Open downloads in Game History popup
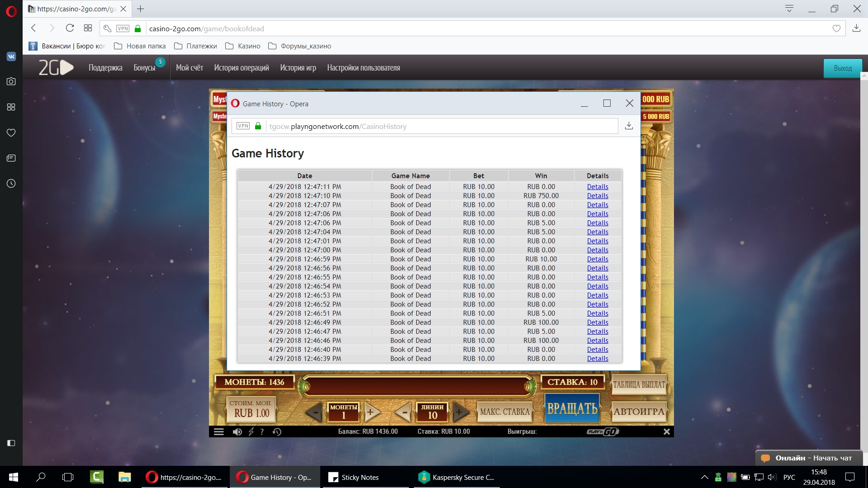Screen dimensions: 868x488 pos(629,126)
